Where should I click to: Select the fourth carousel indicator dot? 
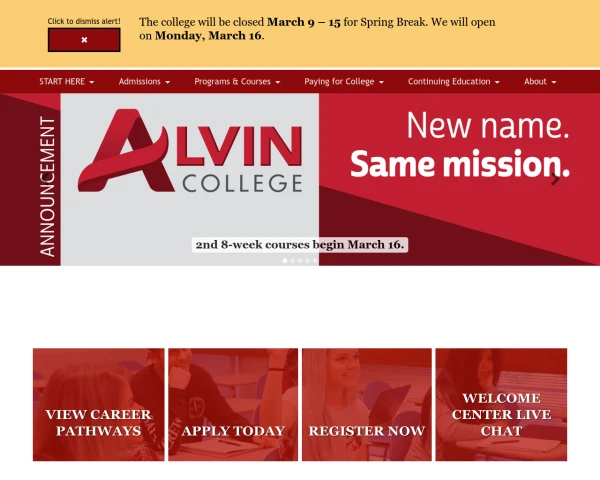307,261
